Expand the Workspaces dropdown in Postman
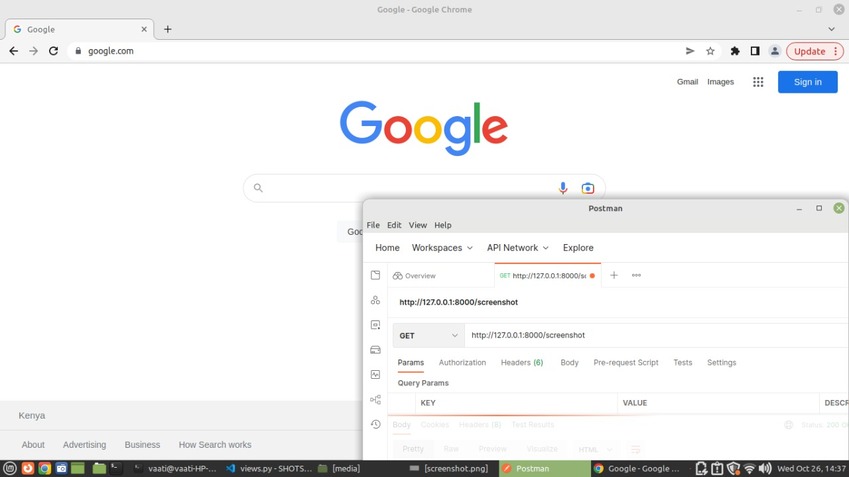This screenshot has height=477, width=849. [x=442, y=248]
